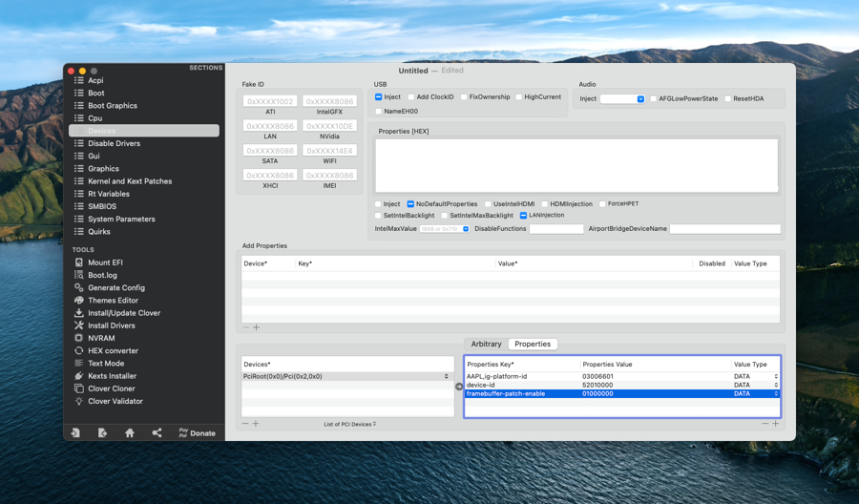Screen dimensions: 859x504
Task: Click the IntelGFX fake ID field
Action: click(x=329, y=101)
